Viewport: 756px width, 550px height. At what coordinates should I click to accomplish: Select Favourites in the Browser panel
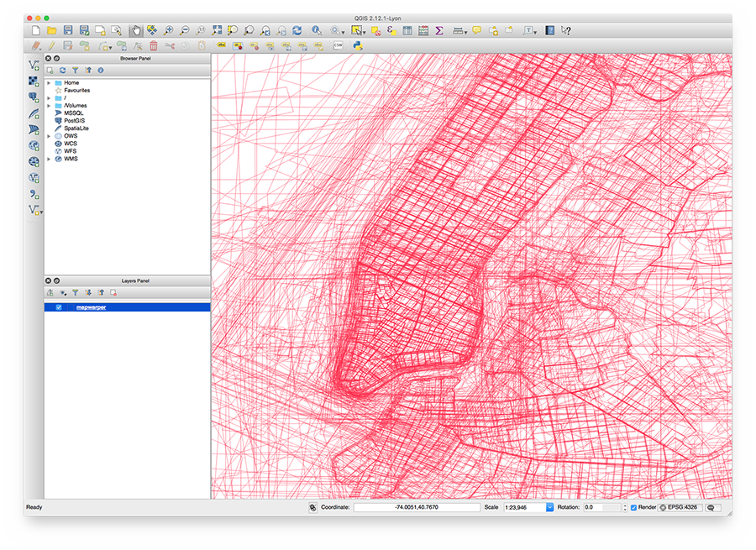(x=76, y=91)
